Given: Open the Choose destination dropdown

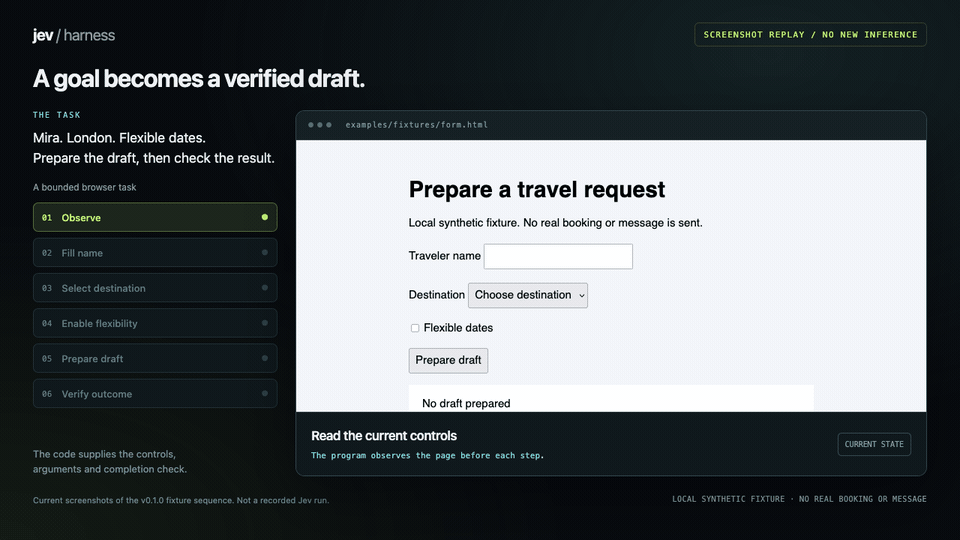Looking at the screenshot, I should [x=528, y=295].
